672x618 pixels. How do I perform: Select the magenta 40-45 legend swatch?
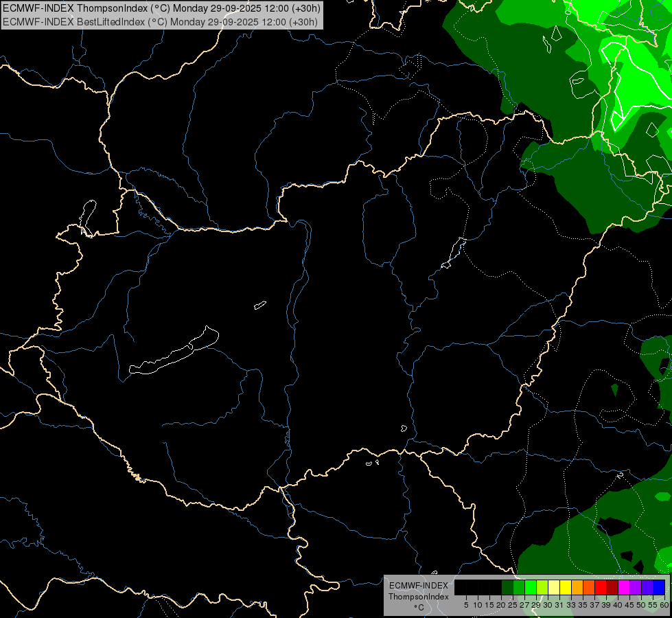click(x=624, y=587)
